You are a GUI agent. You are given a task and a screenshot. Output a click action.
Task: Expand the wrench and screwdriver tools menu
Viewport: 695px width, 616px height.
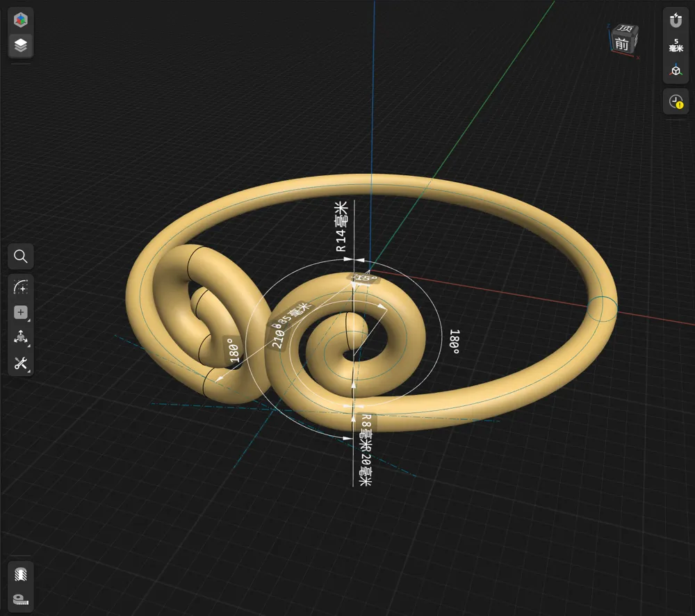[x=21, y=363]
